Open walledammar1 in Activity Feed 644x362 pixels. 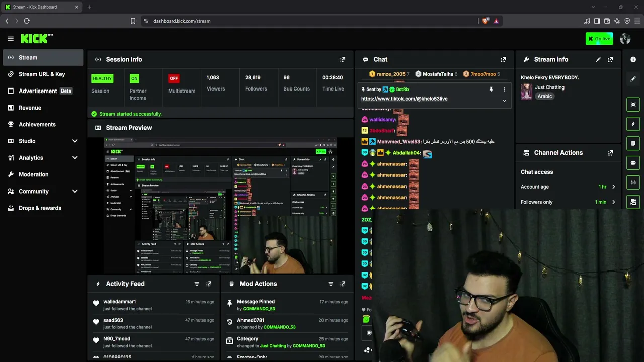pyautogui.click(x=119, y=302)
